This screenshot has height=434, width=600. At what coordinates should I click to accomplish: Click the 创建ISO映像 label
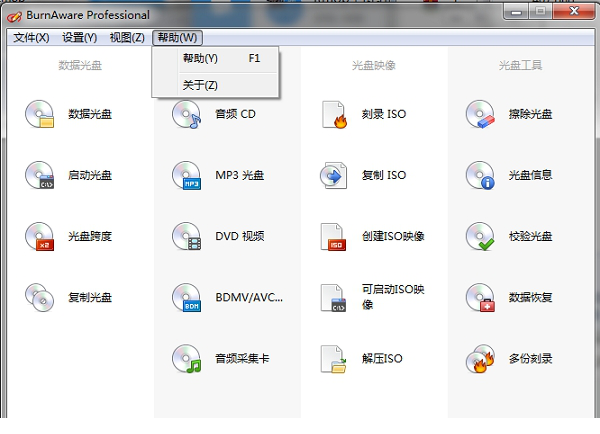click(393, 236)
